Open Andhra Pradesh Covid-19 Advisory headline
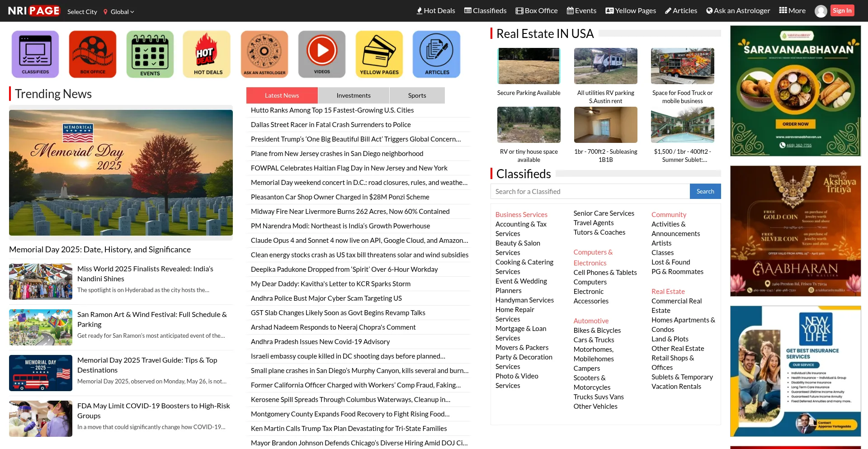 [320, 341]
